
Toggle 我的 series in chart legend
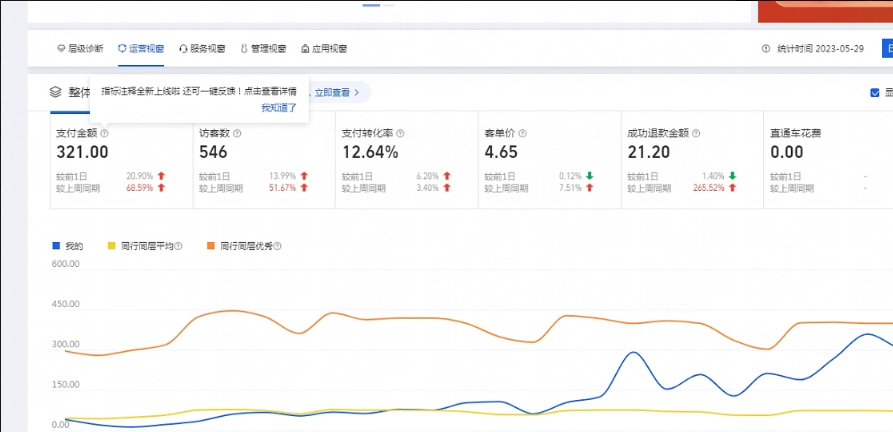(x=68, y=246)
